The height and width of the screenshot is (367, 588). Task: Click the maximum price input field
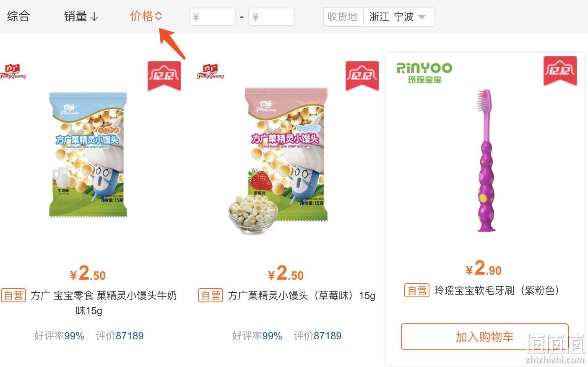[x=272, y=17]
